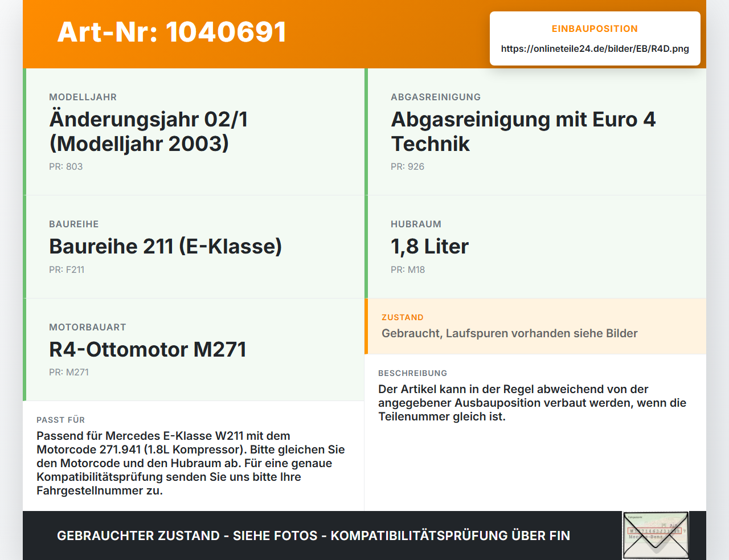Click the 'PR: F211' code
Screen dimensions: 729x560
67,269
